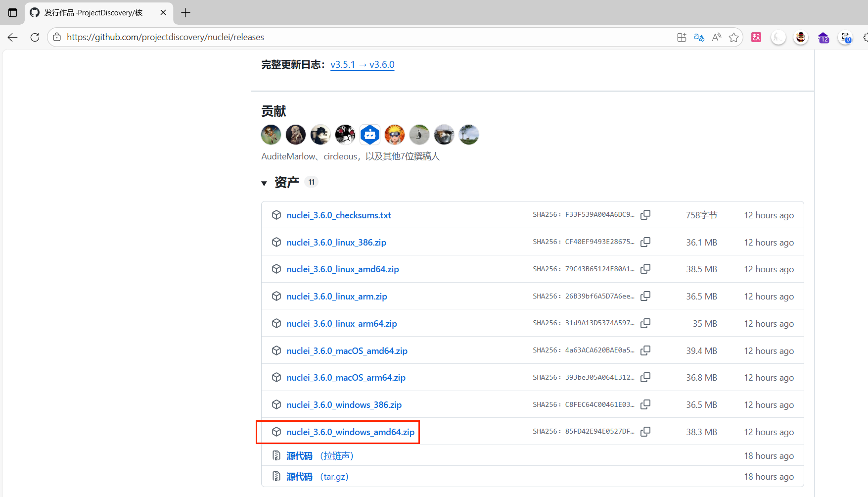
Task: Open the page translate icon
Action: tap(699, 37)
